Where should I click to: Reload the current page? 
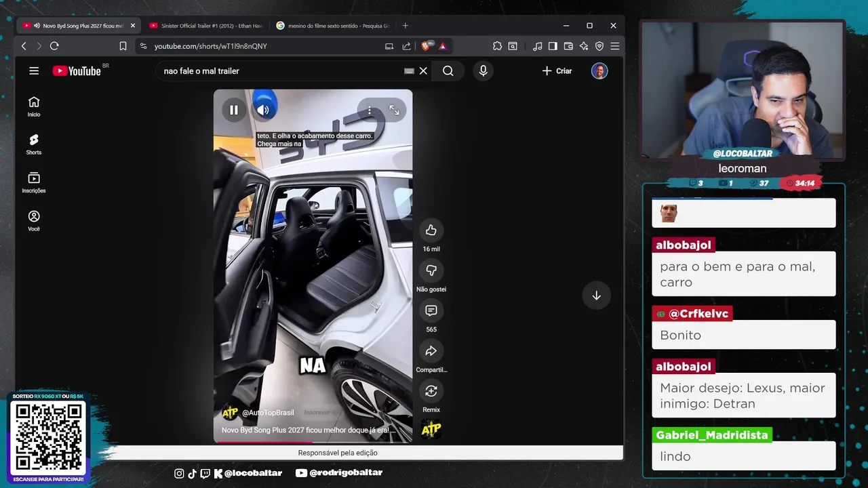click(54, 46)
